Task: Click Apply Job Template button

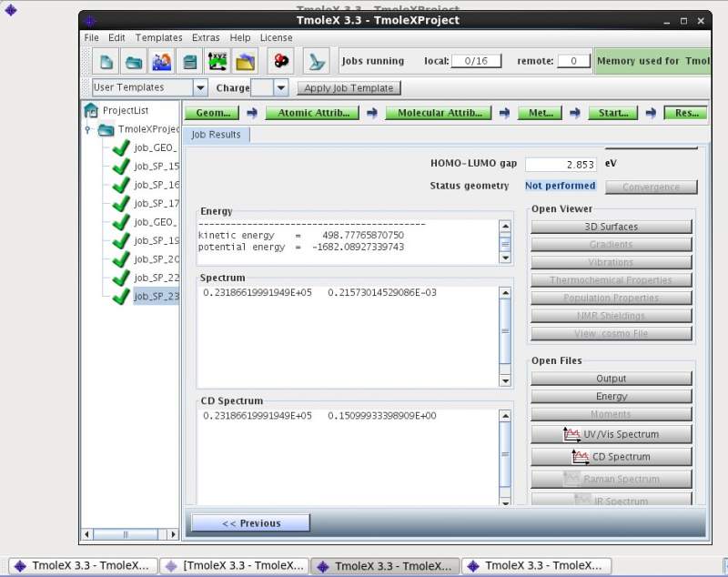Action: 349,87
